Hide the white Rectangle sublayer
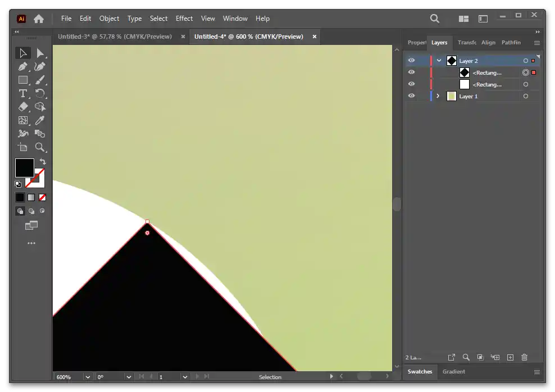This screenshot has height=392, width=555. click(412, 84)
